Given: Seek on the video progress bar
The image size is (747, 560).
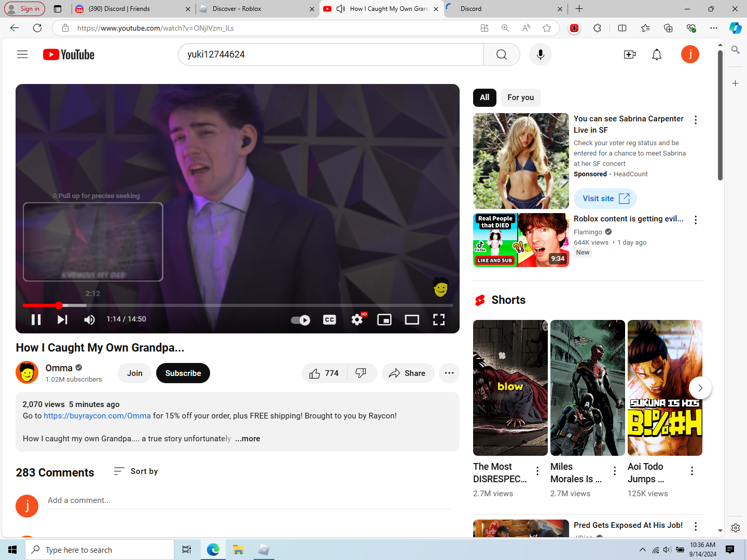Looking at the screenshot, I should 238,305.
